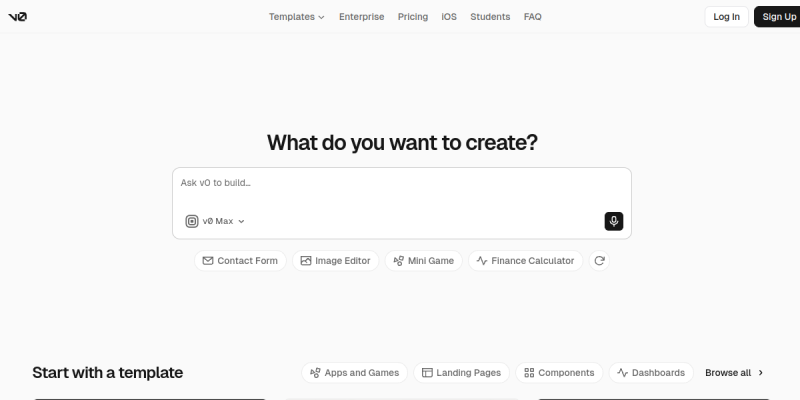Choose the Image Editor suggestion

(336, 261)
